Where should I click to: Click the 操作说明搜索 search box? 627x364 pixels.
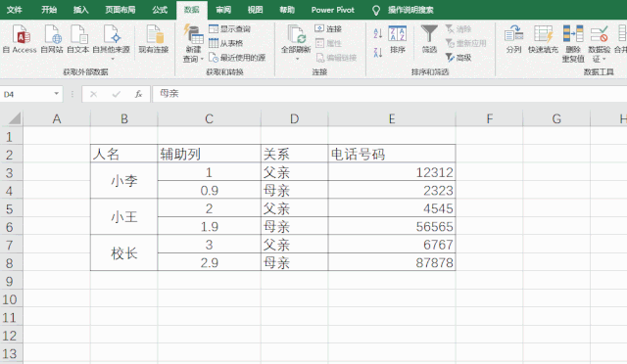(410, 10)
